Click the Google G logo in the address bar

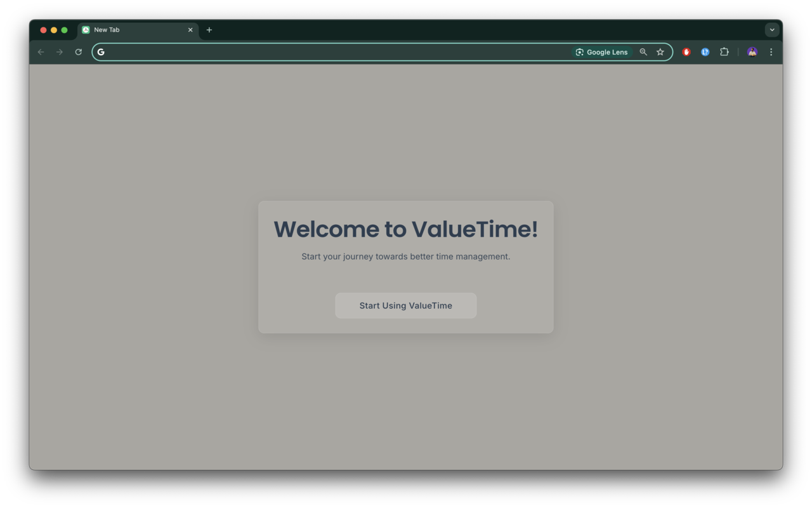coord(101,51)
